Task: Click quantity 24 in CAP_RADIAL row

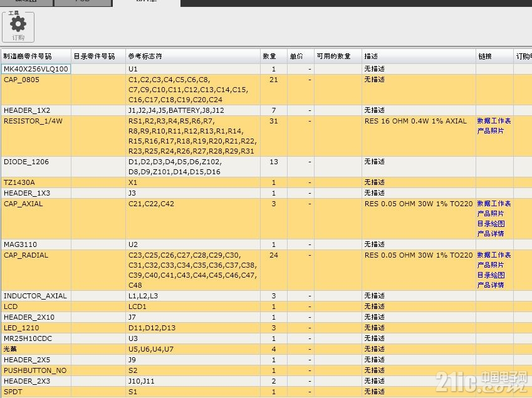Action: tap(273, 255)
